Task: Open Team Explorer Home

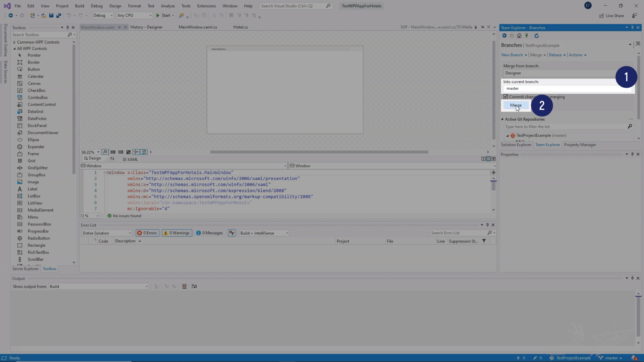Action: click(519, 36)
